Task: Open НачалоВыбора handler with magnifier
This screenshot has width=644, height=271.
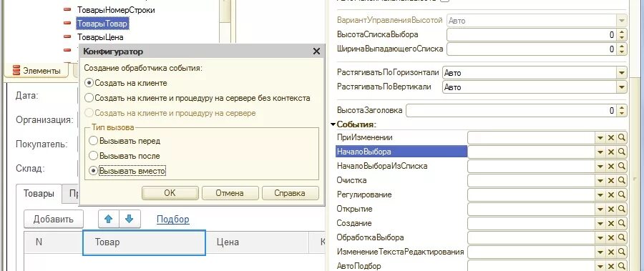Action: coord(621,152)
